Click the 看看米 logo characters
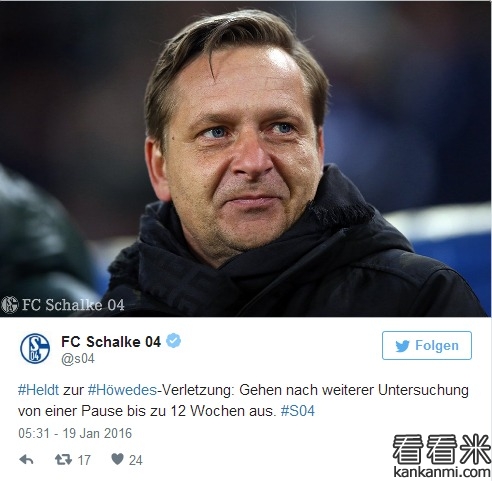The width and height of the screenshot is (492, 481). click(x=442, y=449)
